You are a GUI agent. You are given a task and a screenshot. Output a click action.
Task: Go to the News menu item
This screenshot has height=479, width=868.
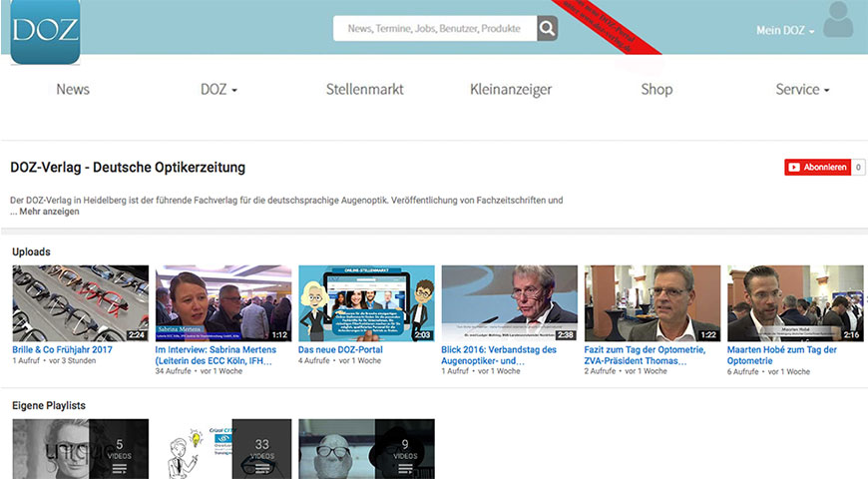coord(73,90)
